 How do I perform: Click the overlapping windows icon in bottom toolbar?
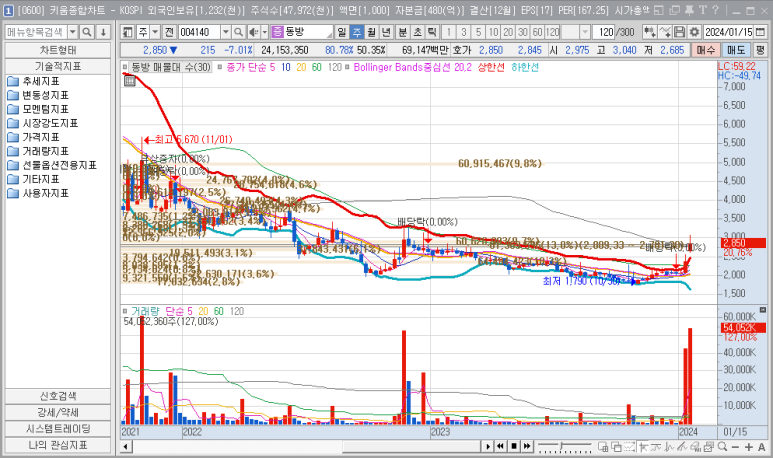(616, 447)
